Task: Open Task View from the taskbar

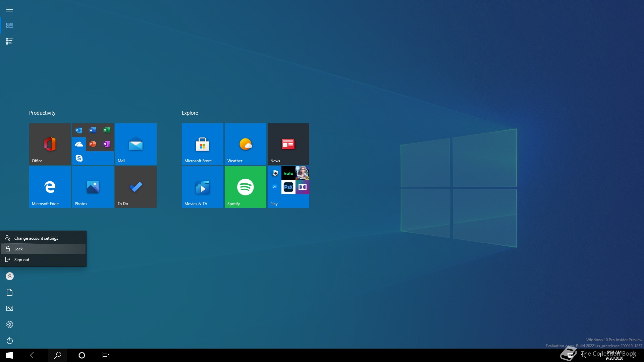Action: [106, 355]
